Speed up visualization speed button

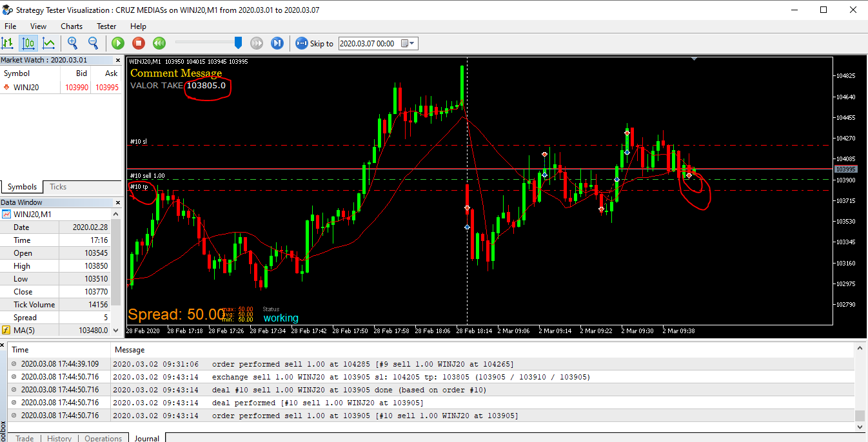pyautogui.click(x=257, y=43)
